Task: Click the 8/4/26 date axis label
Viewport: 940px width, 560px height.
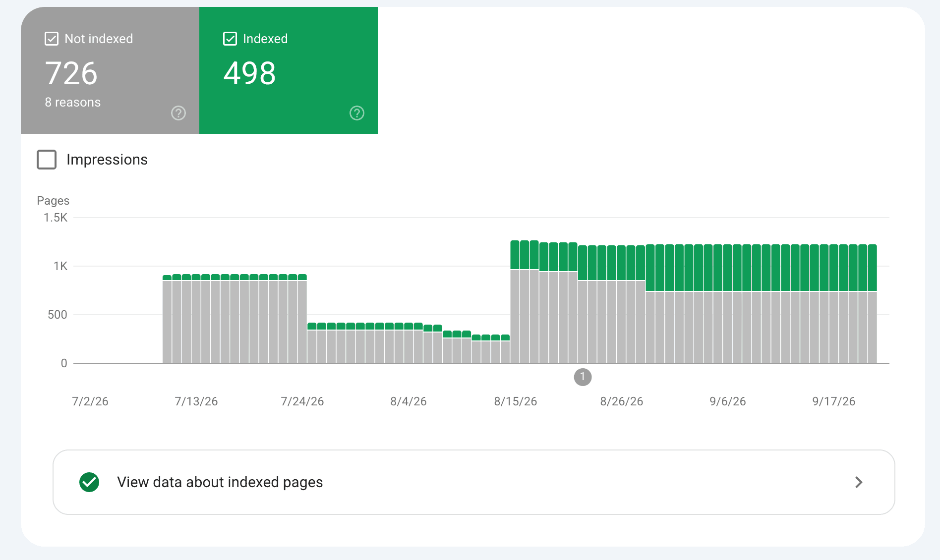Action: 409,401
